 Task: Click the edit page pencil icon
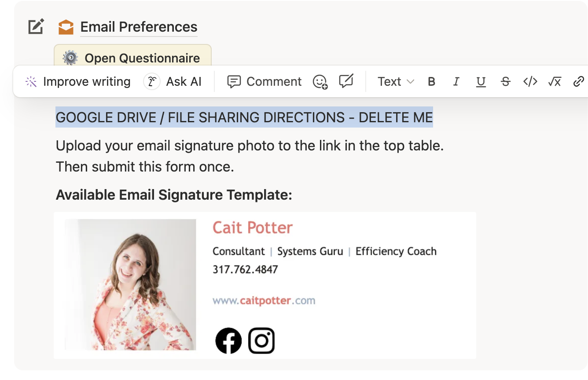(36, 27)
